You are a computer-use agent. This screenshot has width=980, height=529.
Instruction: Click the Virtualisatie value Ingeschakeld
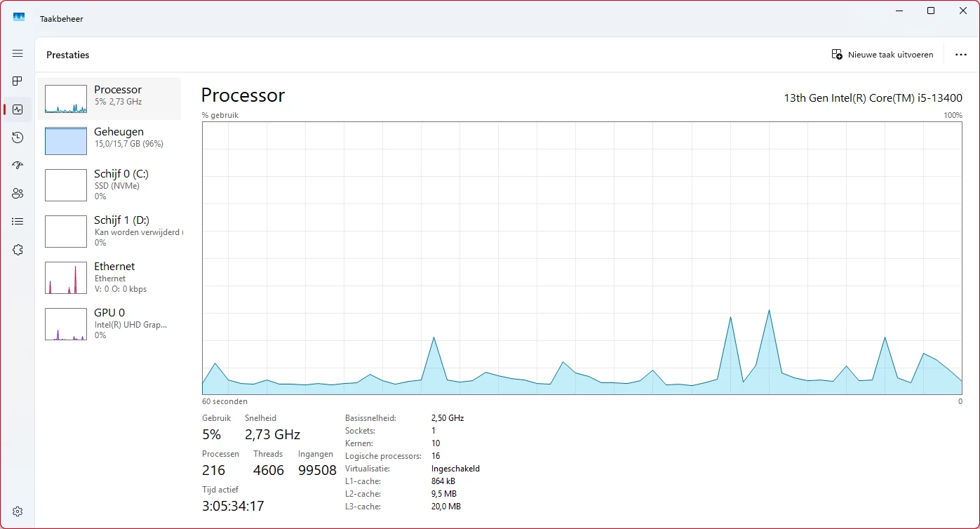(x=455, y=469)
